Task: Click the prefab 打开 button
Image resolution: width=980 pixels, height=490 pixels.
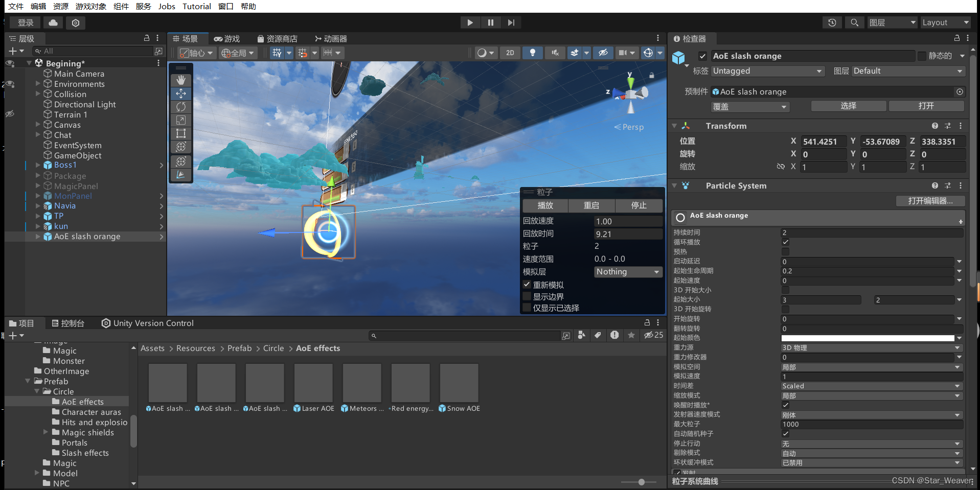Action: [926, 106]
